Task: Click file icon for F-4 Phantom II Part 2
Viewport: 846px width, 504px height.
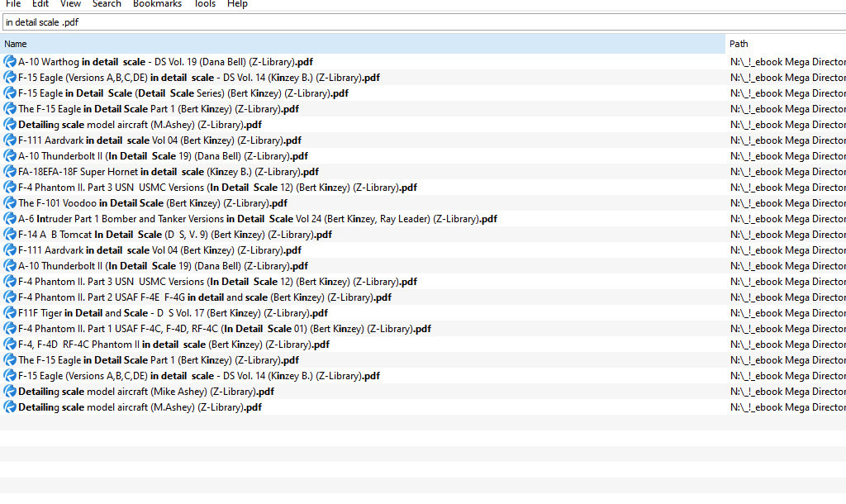Action: point(10,297)
